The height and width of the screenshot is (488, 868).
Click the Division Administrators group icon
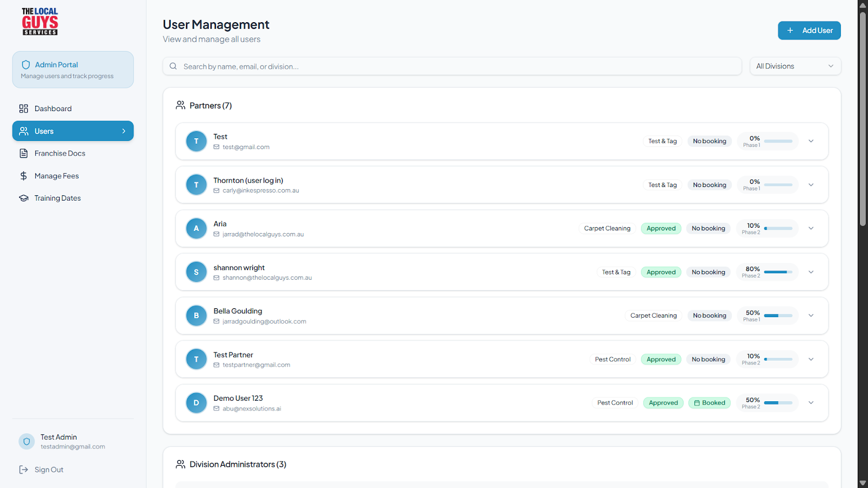pos(181,464)
